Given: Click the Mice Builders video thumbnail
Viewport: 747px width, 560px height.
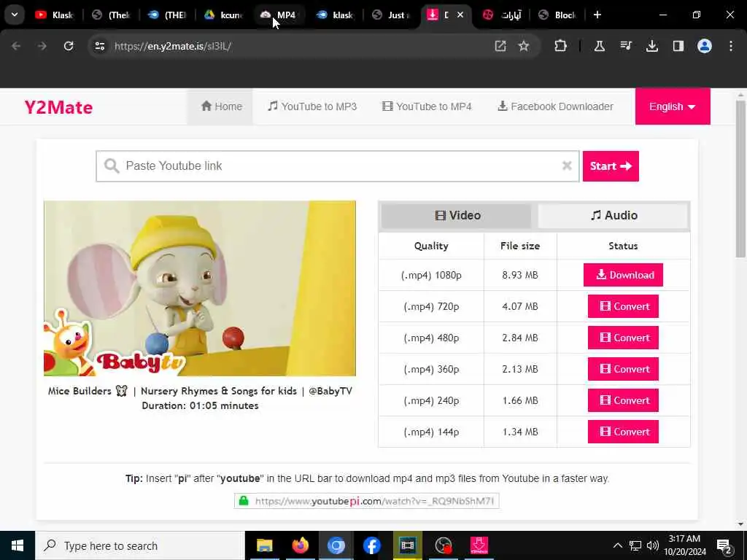Looking at the screenshot, I should tap(200, 289).
